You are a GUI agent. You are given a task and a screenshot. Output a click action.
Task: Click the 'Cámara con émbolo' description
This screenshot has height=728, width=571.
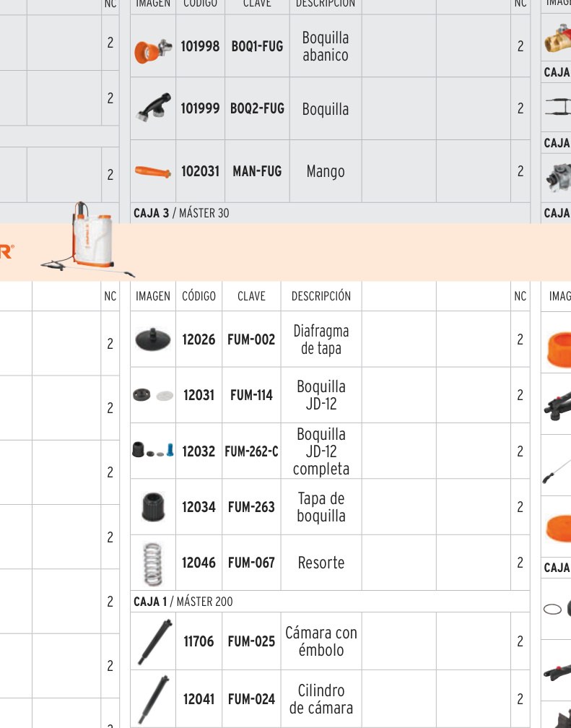coord(321,641)
